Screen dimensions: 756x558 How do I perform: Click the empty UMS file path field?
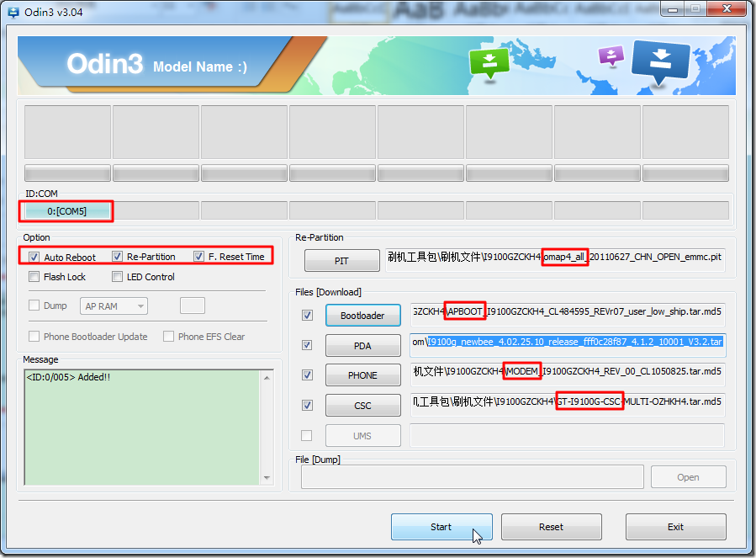pyautogui.click(x=568, y=435)
